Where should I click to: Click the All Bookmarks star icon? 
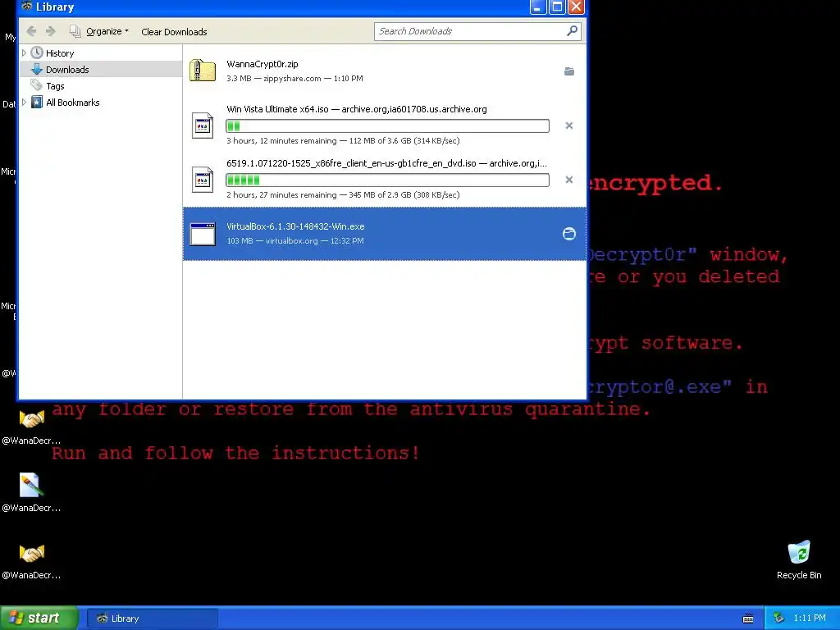(36, 103)
